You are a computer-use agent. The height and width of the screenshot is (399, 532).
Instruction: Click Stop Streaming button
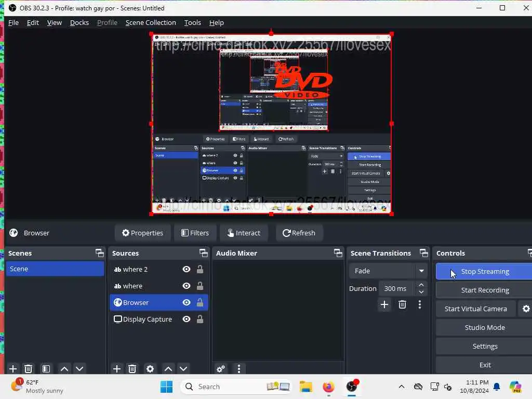click(x=485, y=271)
